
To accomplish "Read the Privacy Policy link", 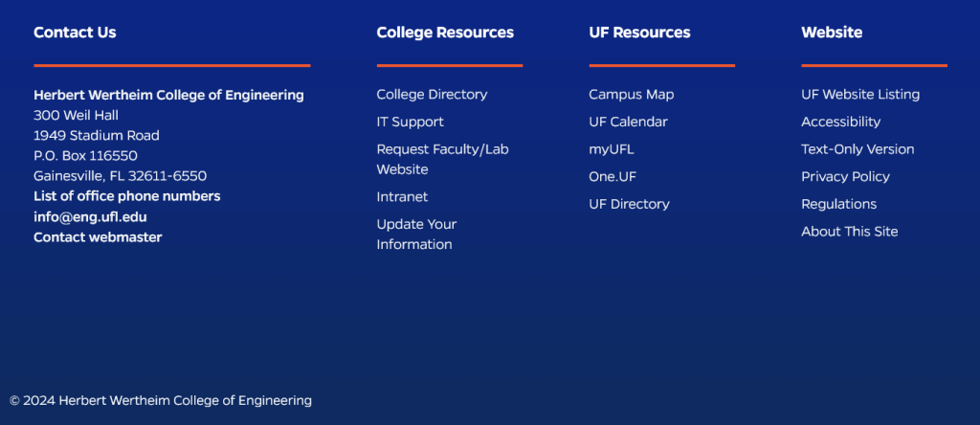I will pos(845,177).
